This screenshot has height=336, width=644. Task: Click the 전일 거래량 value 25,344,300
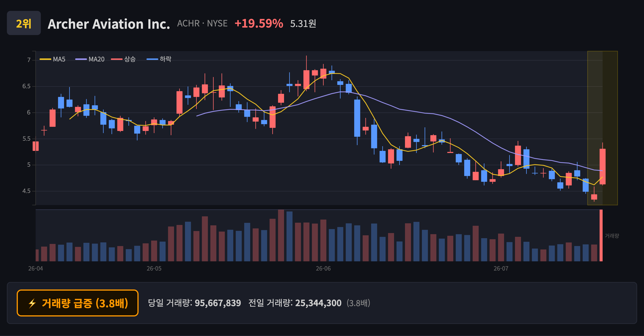tap(318, 303)
